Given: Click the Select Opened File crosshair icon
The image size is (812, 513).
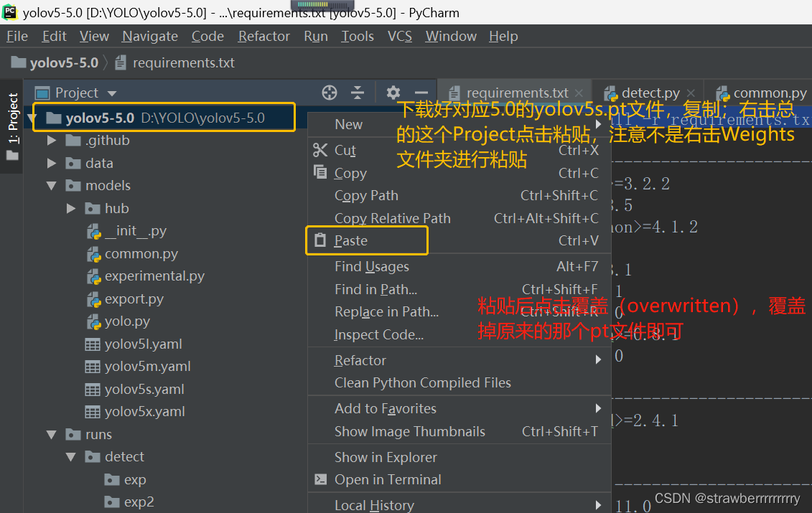Looking at the screenshot, I should click(x=329, y=93).
